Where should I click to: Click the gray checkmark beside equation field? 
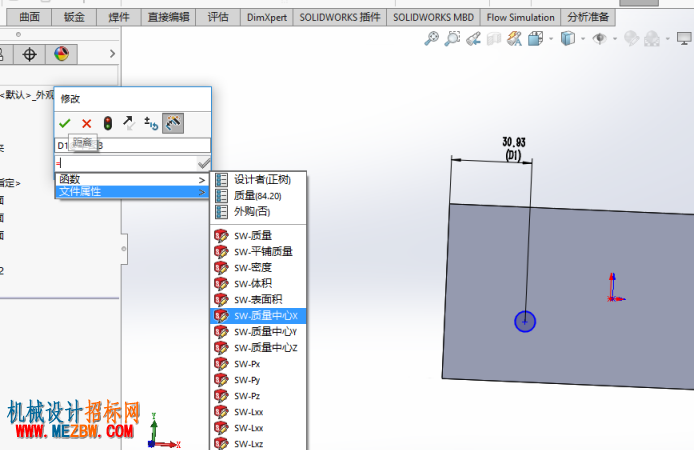click(x=204, y=164)
